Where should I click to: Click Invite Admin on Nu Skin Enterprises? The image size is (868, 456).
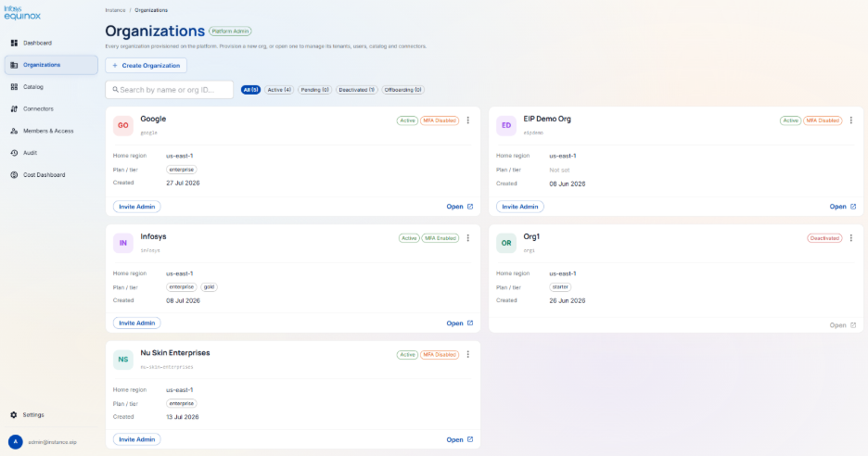[x=136, y=439]
